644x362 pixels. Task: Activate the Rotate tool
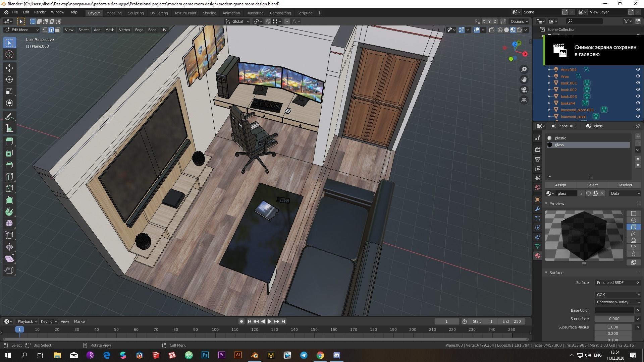(x=9, y=80)
